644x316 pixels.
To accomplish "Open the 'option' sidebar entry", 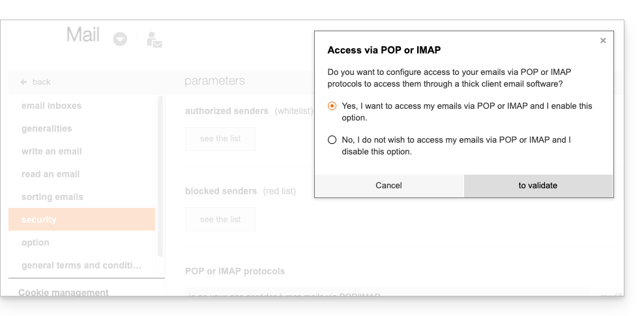I will (35, 242).
